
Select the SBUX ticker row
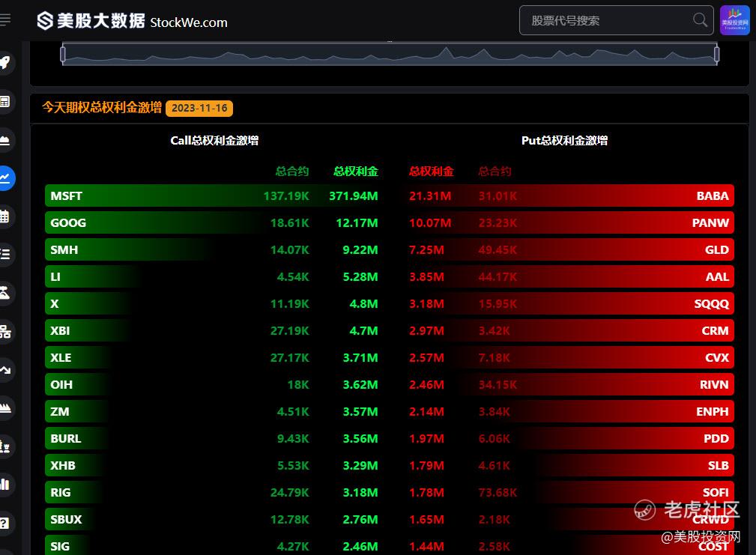[213, 519]
